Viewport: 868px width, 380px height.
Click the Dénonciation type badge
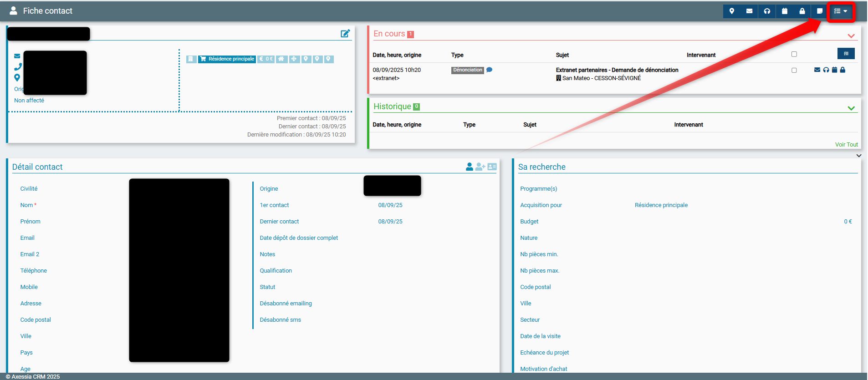(467, 70)
